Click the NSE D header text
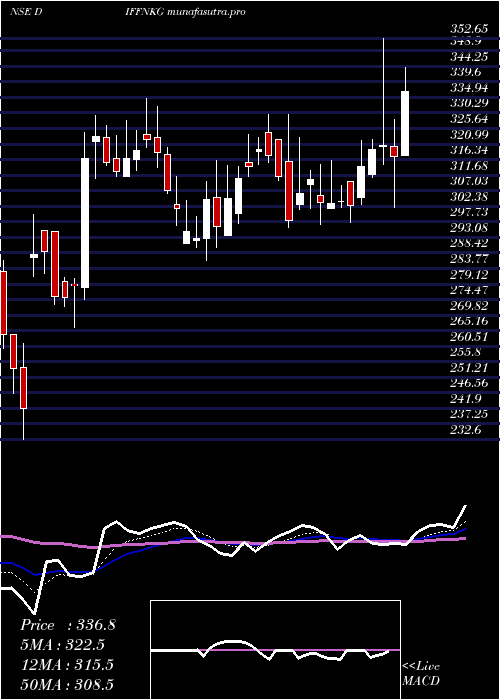This screenshot has height=700, width=500. (x=26, y=12)
